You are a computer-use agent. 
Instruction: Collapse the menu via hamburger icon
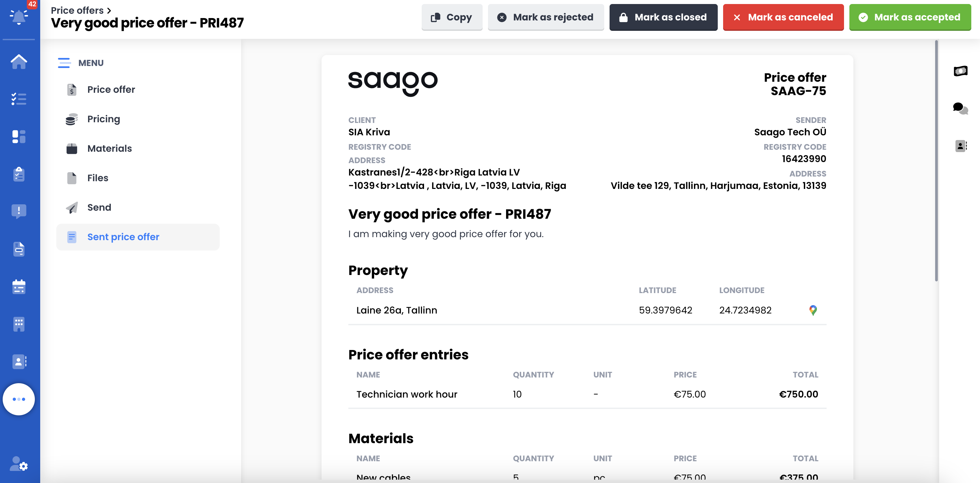tap(64, 63)
